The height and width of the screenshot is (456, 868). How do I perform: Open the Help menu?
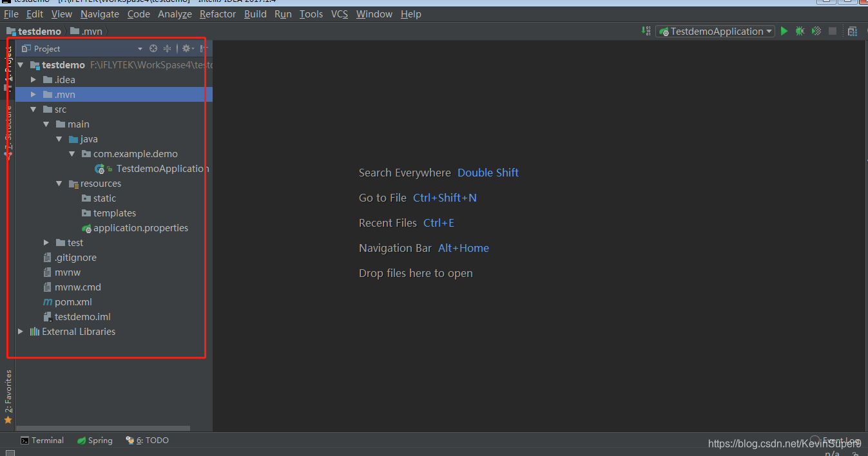[411, 14]
